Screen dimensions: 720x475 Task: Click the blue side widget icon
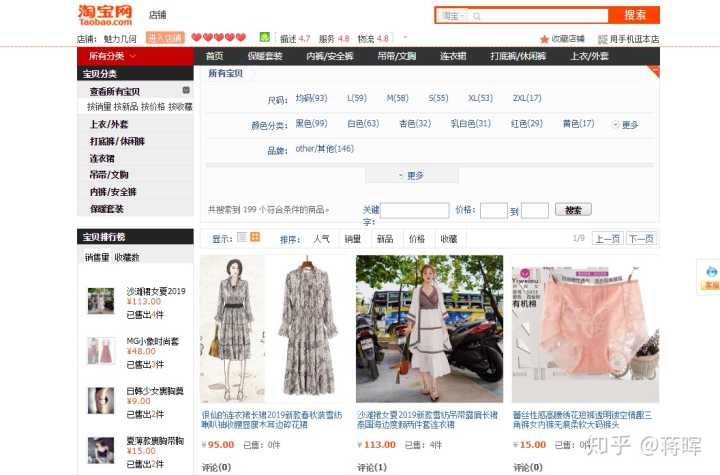click(710, 270)
